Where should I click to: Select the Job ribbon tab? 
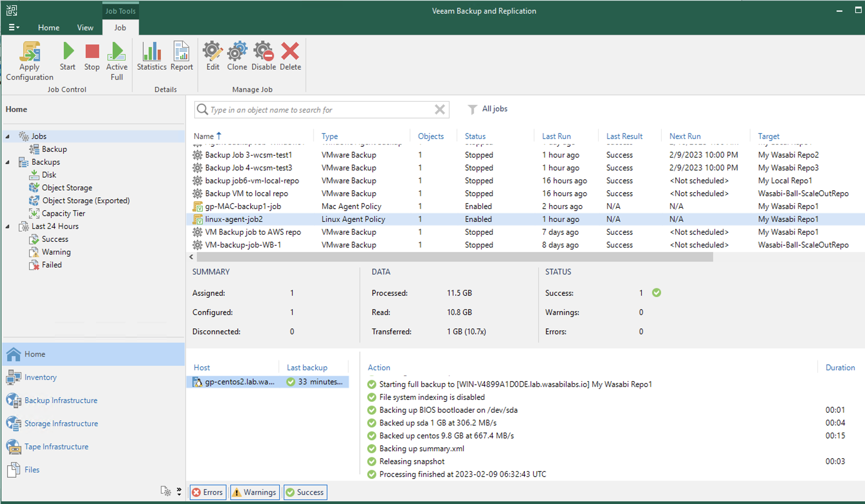[120, 27]
